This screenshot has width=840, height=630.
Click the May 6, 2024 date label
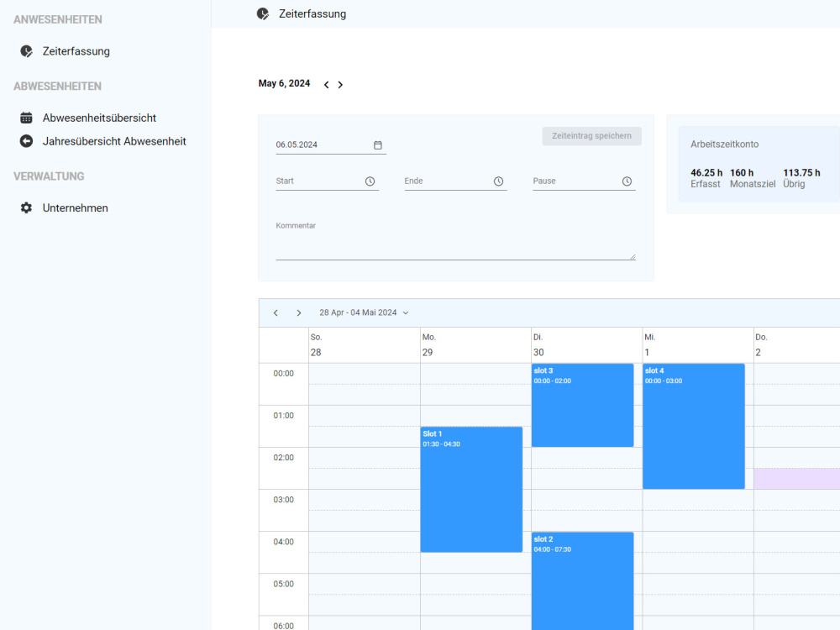click(x=284, y=83)
